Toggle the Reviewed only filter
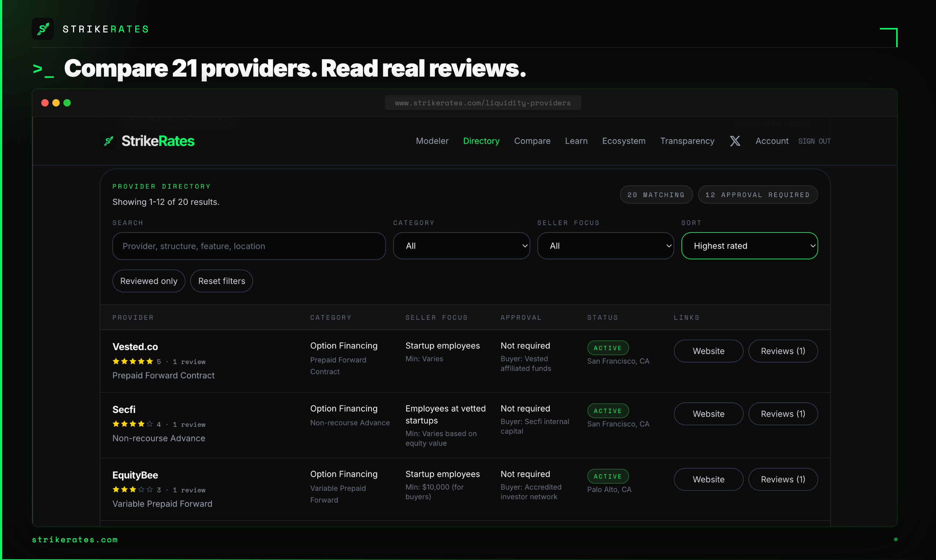The height and width of the screenshot is (560, 936). [149, 281]
